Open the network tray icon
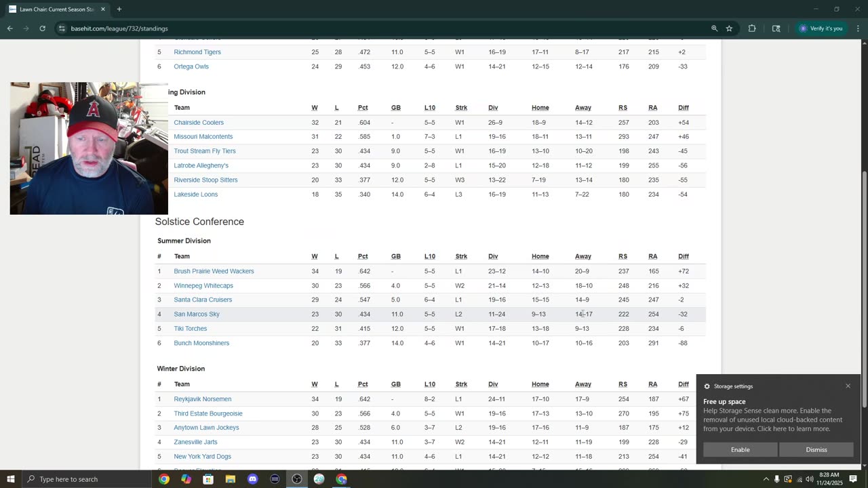 [799, 479]
